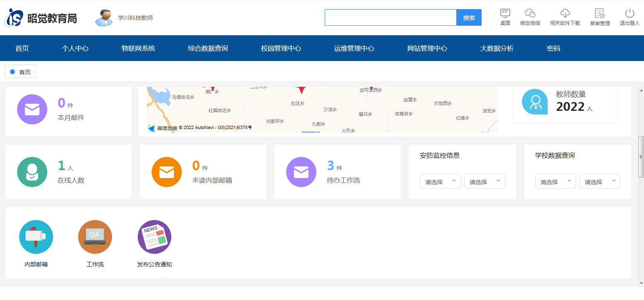Click the 高德地图 logo on map
Image resolution: width=644 pixels, height=300 pixels.
(x=163, y=128)
